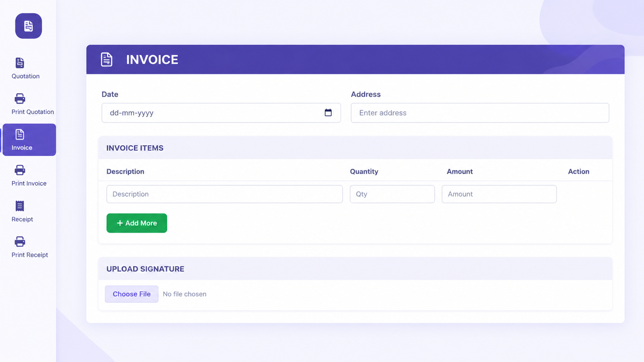Click the Invoice sidebar icon
The height and width of the screenshot is (362, 644).
point(20,134)
